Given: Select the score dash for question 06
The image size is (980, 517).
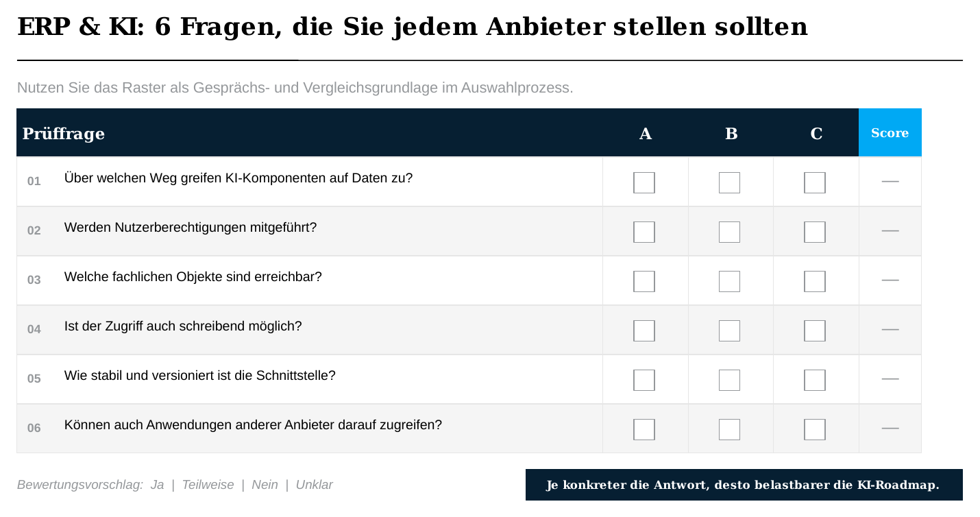Looking at the screenshot, I should 890,429.
